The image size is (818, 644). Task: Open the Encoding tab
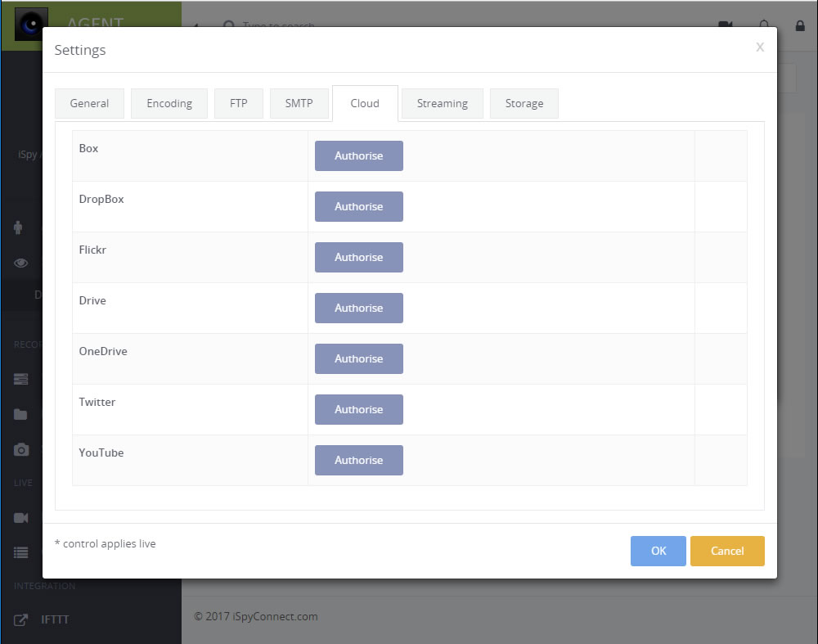[x=169, y=103]
